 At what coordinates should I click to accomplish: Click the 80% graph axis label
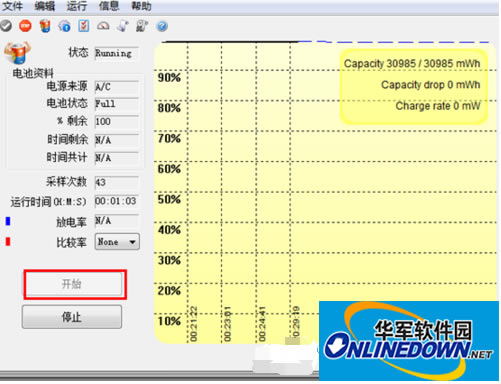point(169,108)
